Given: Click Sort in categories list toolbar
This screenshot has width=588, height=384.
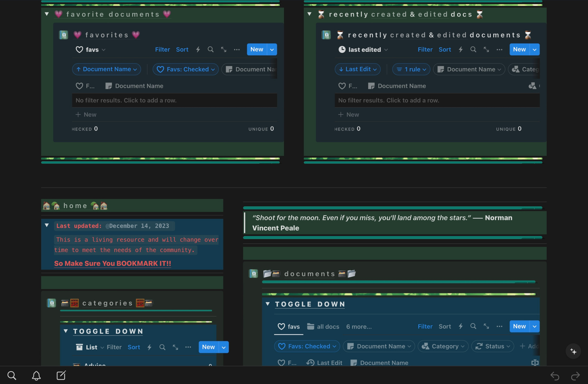Looking at the screenshot, I should click(x=134, y=347).
